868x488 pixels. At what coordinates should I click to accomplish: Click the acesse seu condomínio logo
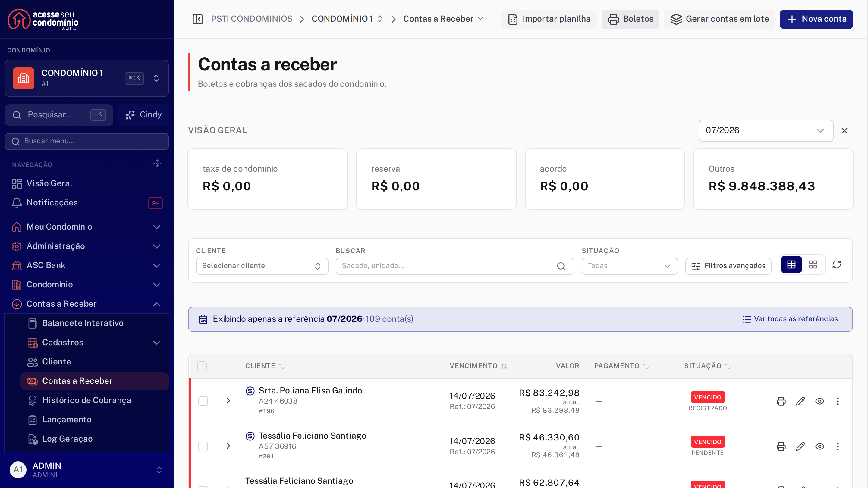tap(43, 19)
